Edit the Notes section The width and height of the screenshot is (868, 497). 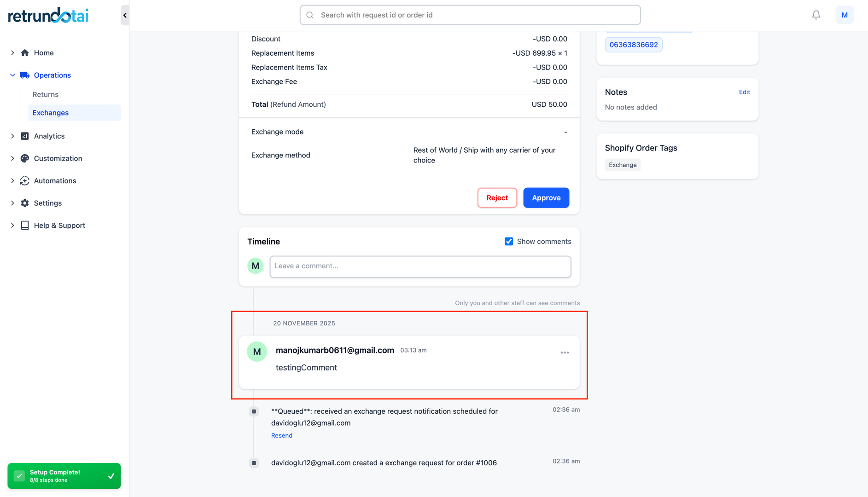(744, 92)
